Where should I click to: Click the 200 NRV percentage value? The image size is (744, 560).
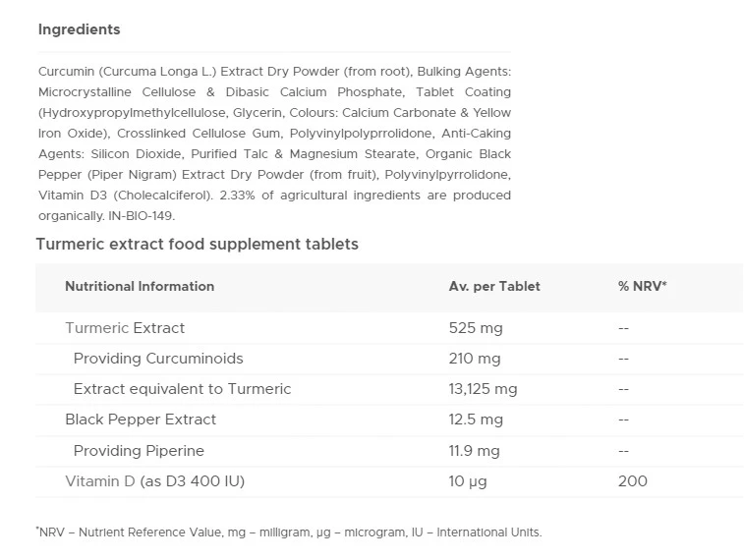click(x=633, y=481)
